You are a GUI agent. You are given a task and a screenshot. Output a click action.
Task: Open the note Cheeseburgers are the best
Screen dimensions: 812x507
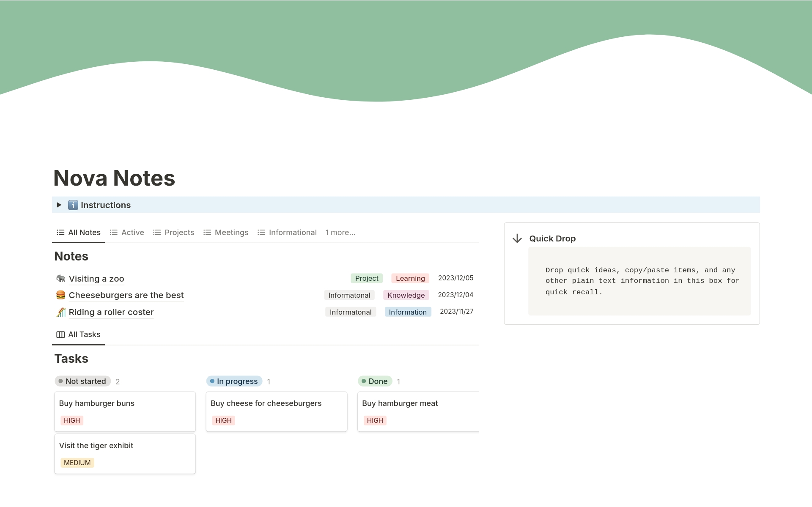pos(126,295)
